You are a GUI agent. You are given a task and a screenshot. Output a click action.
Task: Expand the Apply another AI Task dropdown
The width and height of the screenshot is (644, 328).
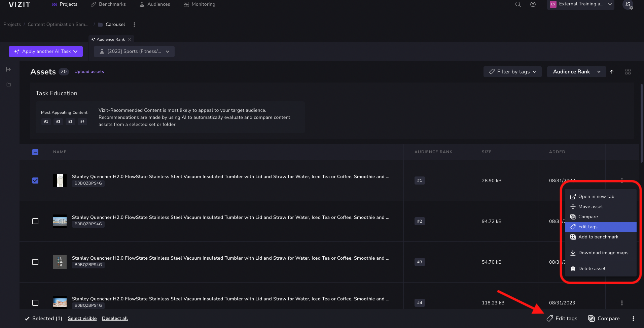pos(46,52)
